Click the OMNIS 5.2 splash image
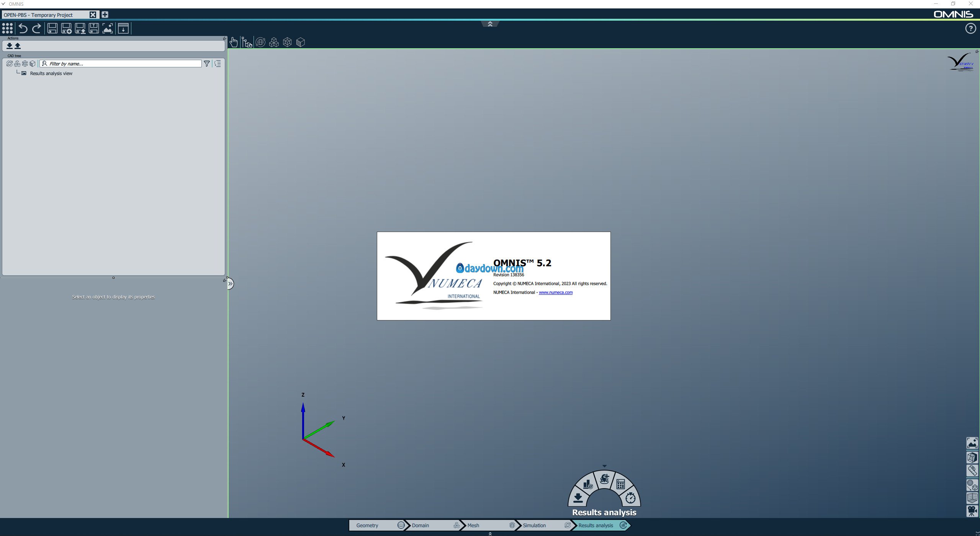This screenshot has width=980, height=536. point(494,276)
